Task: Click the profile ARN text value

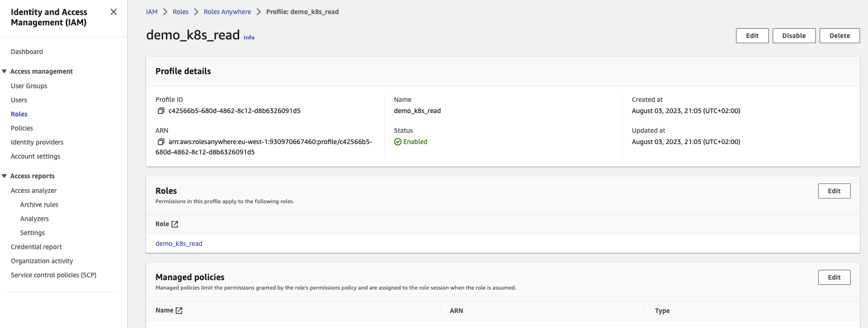Action: tap(264, 147)
